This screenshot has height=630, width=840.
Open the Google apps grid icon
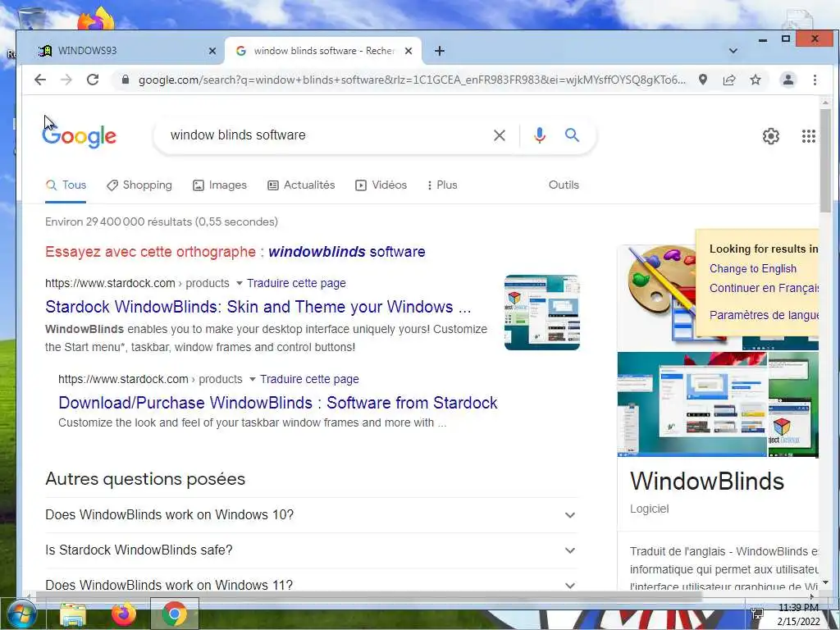click(x=808, y=136)
